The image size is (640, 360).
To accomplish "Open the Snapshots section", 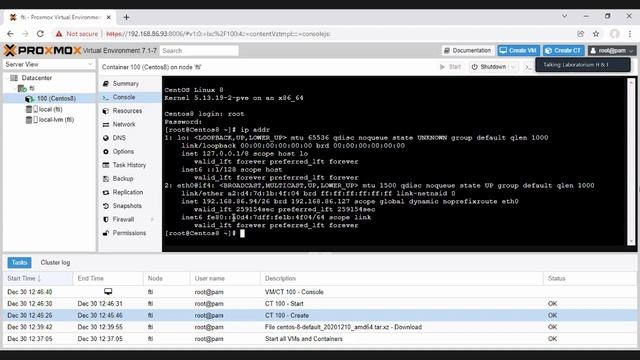I will pos(127,206).
